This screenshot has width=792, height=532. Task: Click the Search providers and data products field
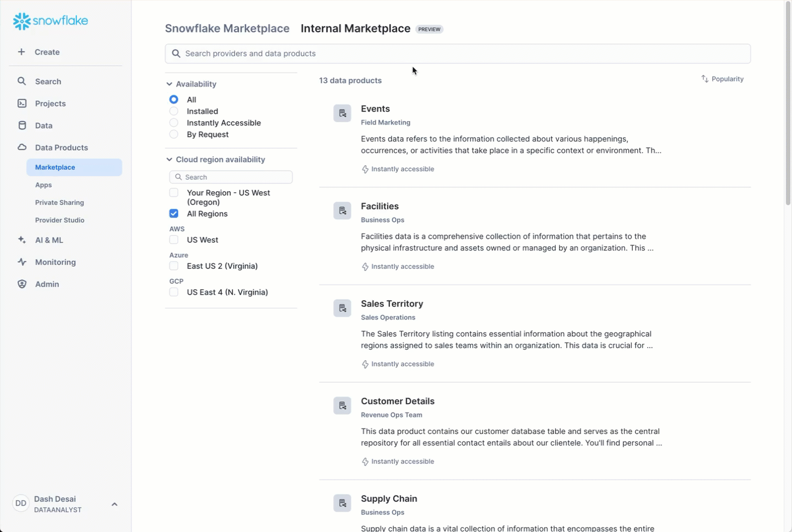click(457, 53)
